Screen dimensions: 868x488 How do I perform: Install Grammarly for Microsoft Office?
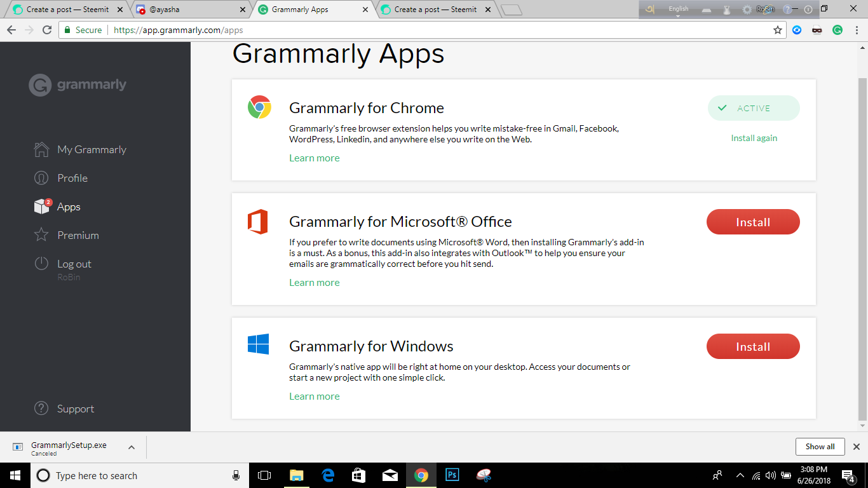(753, 222)
